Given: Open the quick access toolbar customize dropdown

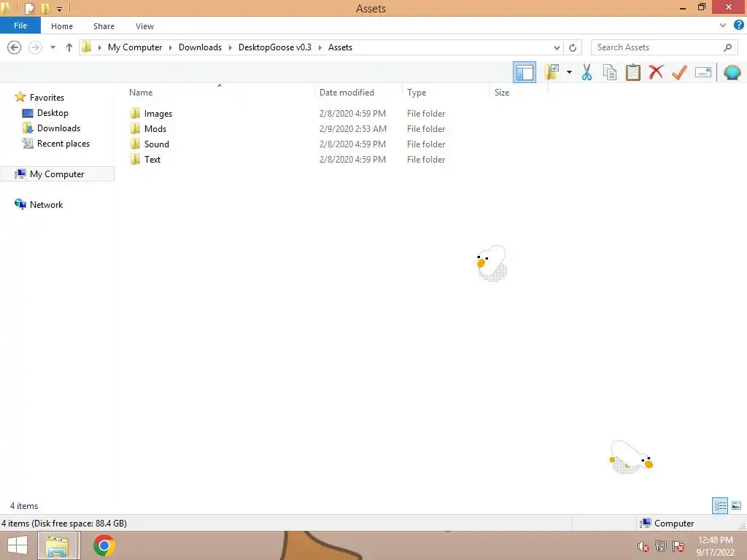Looking at the screenshot, I should 59,9.
